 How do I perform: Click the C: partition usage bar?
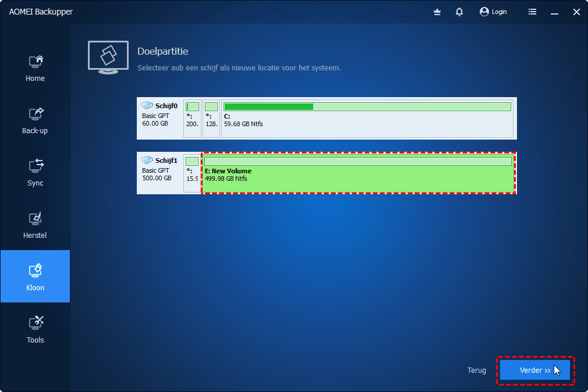tap(367, 107)
